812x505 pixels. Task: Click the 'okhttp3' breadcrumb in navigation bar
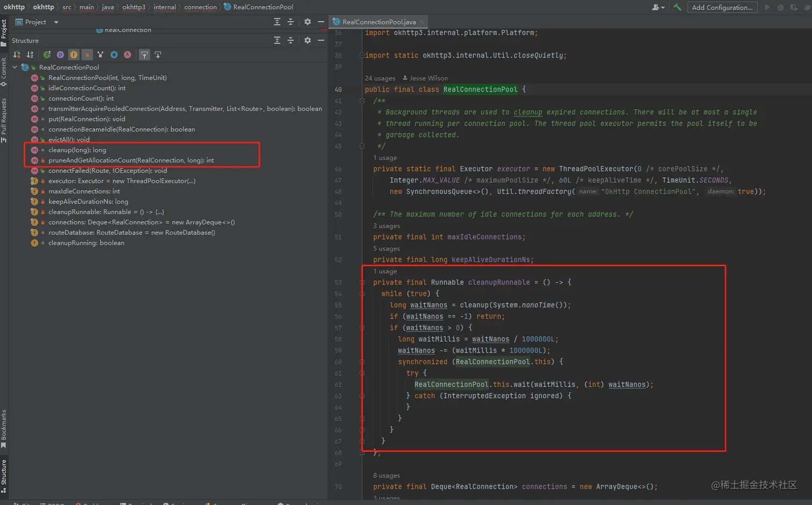point(134,7)
